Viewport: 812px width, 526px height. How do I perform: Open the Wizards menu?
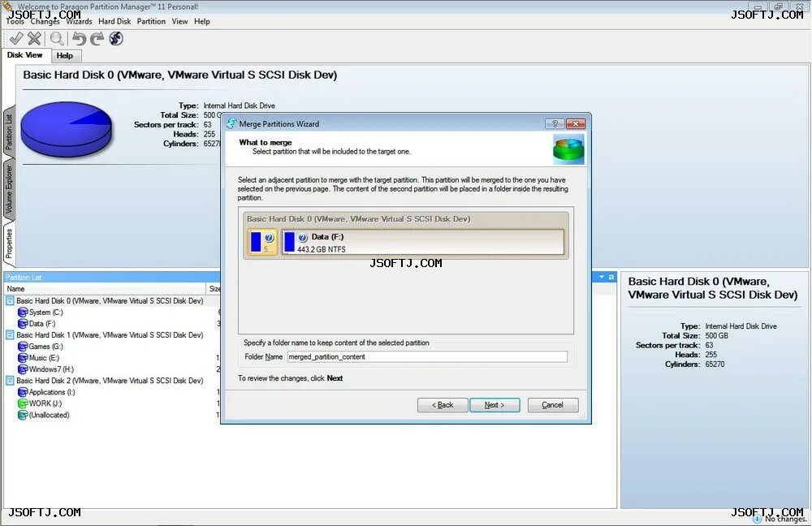click(79, 21)
